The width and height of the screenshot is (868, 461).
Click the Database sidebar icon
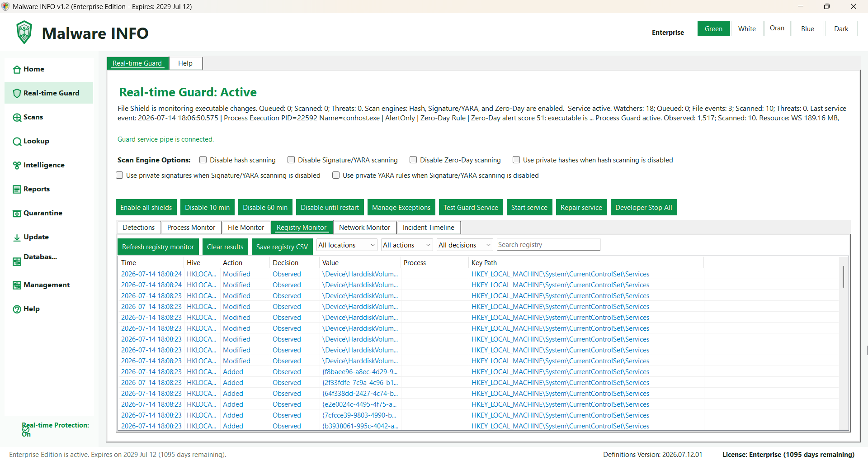(17, 261)
